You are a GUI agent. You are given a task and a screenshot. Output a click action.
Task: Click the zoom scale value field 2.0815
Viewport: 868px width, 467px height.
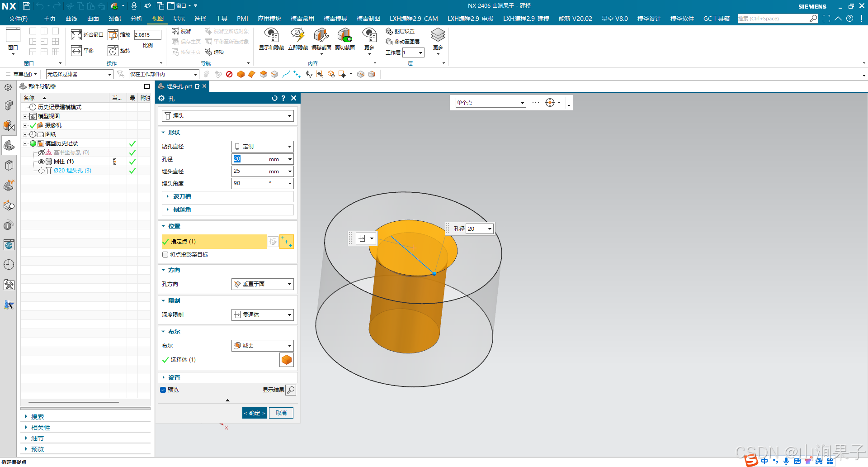tap(147, 35)
